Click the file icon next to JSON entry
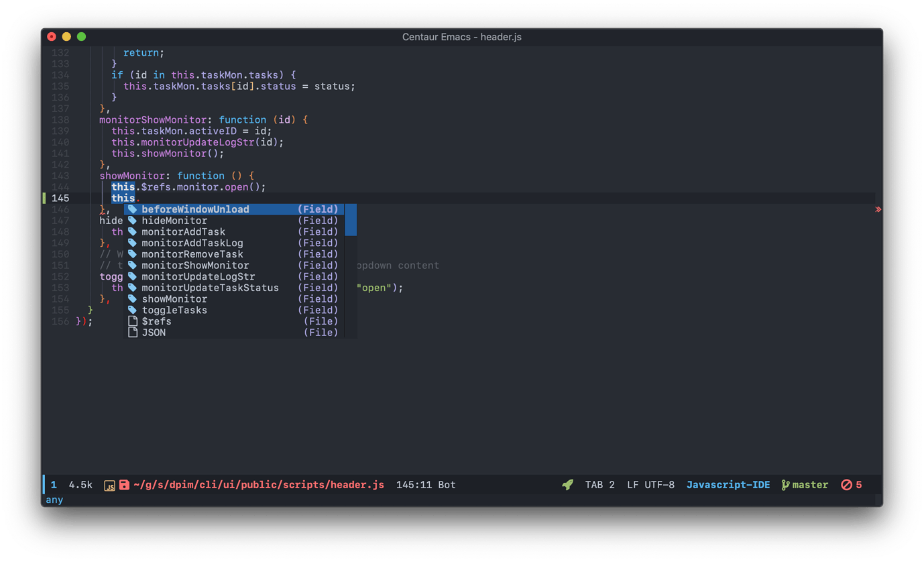 click(x=131, y=332)
